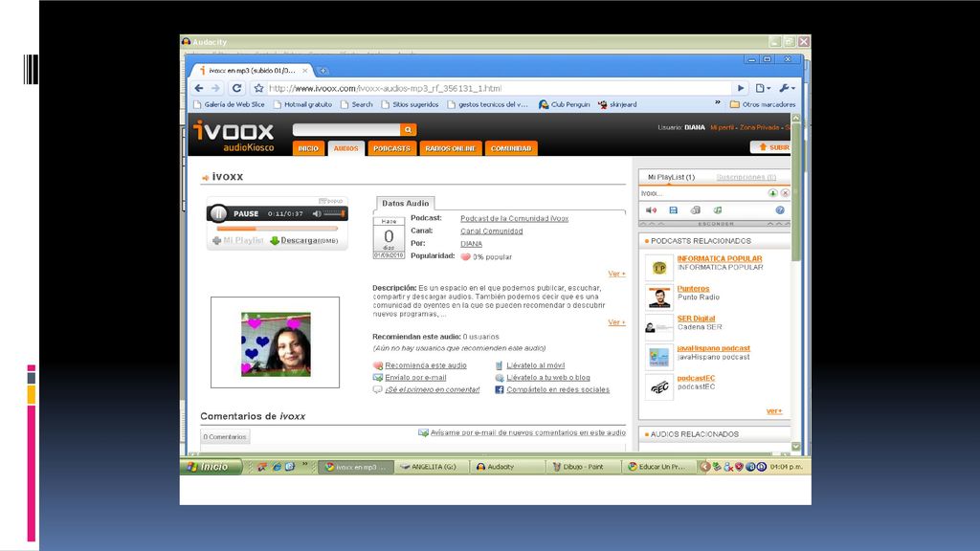980x551 pixels.
Task: Click ¡Sé el primero en comentar! link
Action: pos(432,389)
